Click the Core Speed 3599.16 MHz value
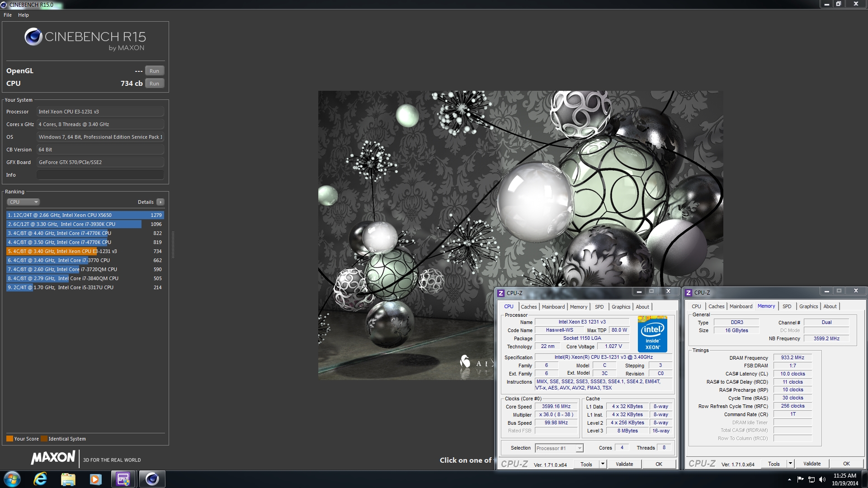This screenshot has width=868, height=488. [556, 407]
